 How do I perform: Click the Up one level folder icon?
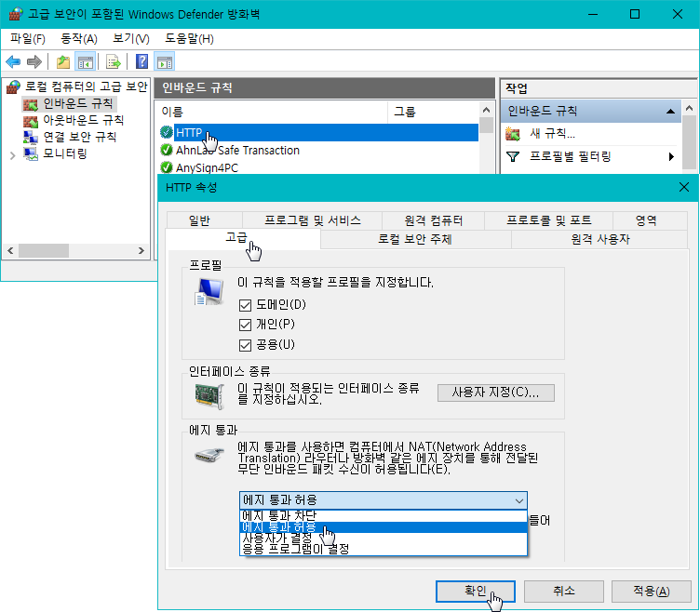63,61
